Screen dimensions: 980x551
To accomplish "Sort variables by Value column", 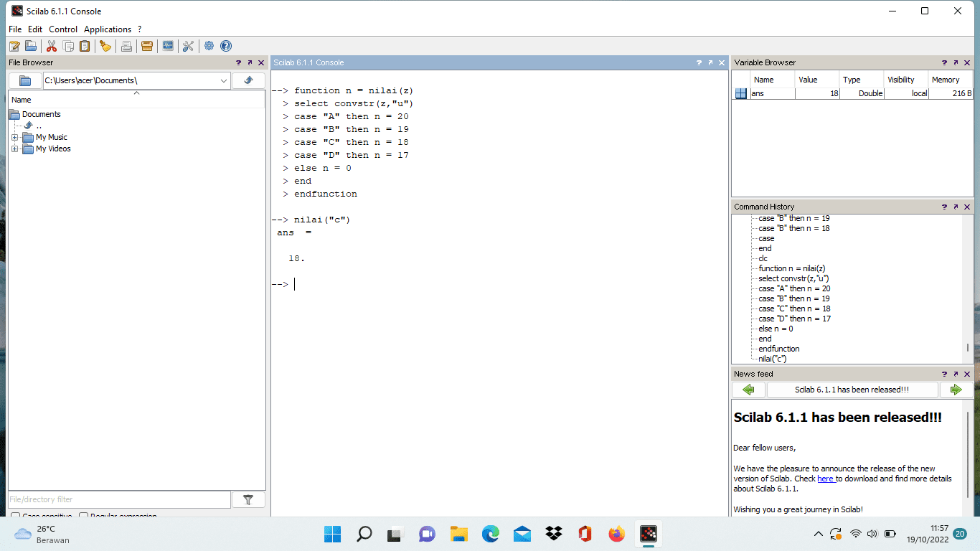I will pos(817,80).
